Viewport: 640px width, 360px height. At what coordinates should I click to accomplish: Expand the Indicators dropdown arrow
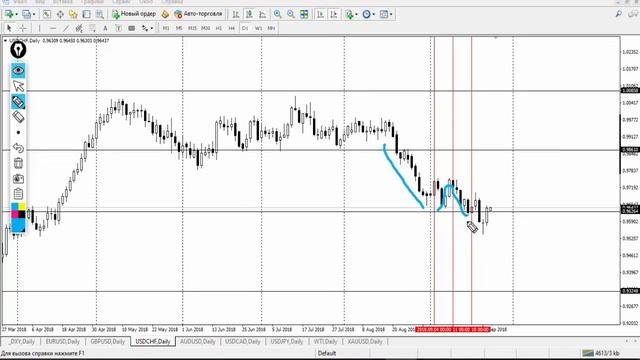click(x=356, y=14)
